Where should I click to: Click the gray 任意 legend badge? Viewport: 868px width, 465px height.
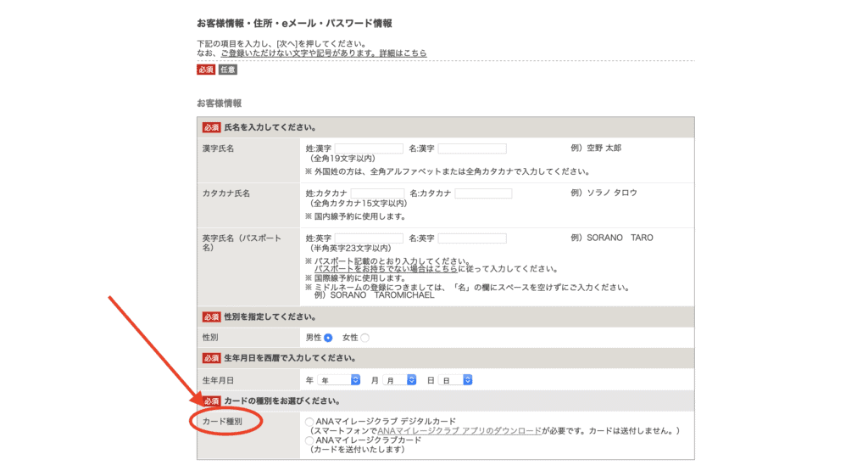point(228,70)
